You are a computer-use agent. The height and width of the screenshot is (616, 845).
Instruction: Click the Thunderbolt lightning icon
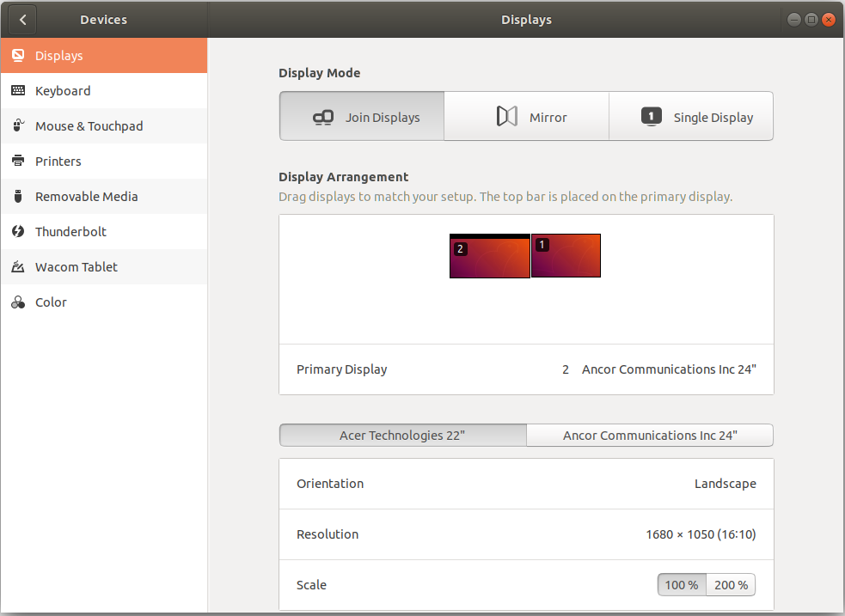[18, 231]
